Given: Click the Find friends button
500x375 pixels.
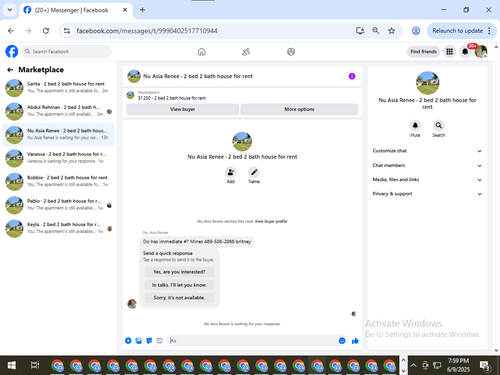Looking at the screenshot, I should 423,52.
